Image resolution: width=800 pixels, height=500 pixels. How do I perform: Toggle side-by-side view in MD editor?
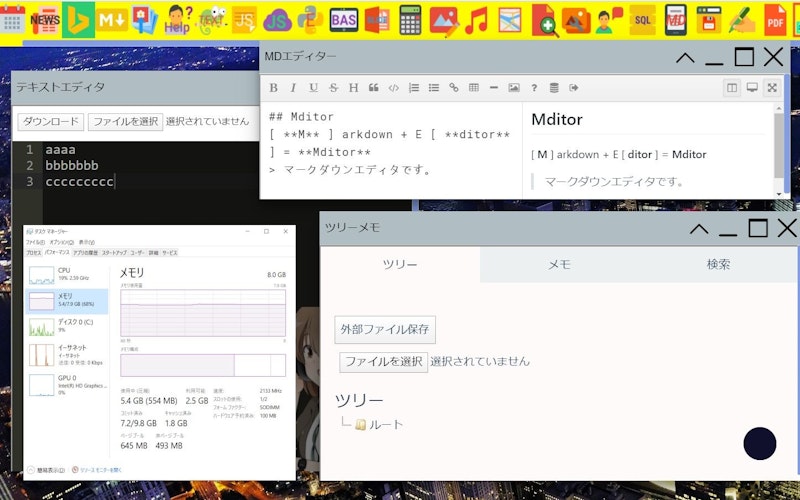732,88
